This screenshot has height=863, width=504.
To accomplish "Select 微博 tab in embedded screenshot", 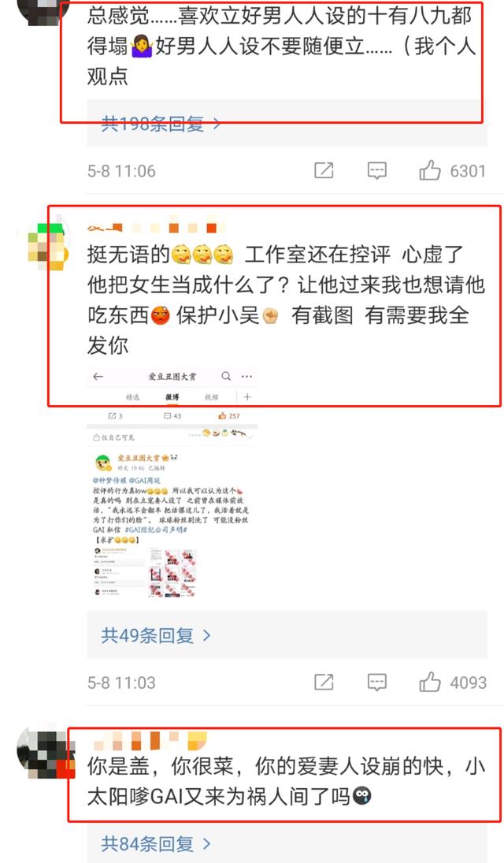I will 172,397.
